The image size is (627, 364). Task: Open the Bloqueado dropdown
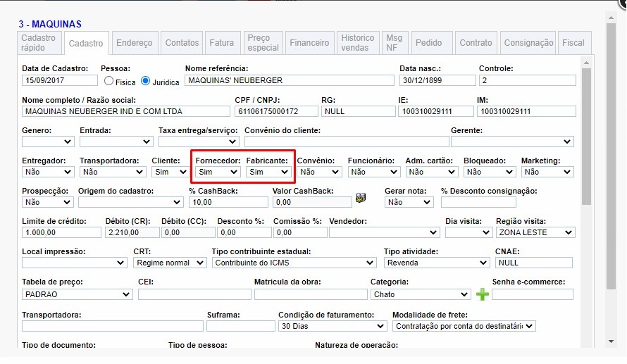[x=489, y=172]
